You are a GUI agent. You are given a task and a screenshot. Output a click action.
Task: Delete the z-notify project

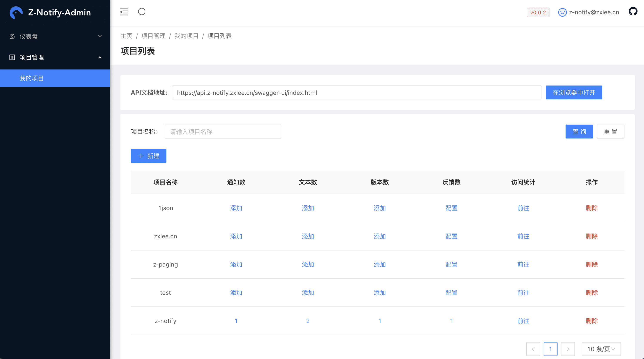point(592,321)
